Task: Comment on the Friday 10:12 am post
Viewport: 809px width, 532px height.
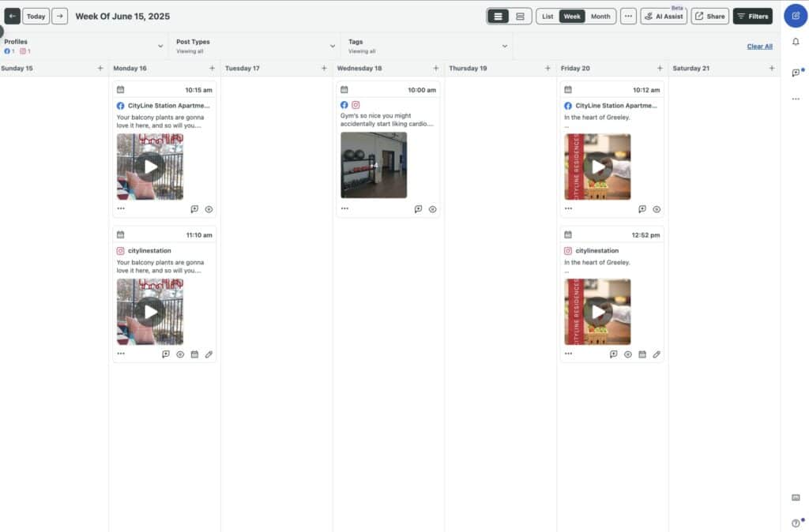Action: [x=642, y=209]
